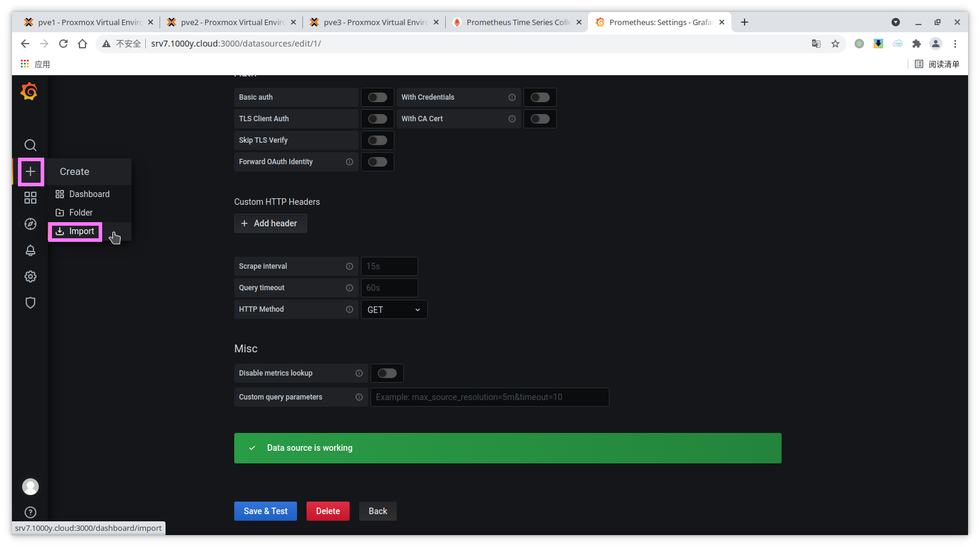
Task: Switch to the pve2 Proxmox browser tab
Action: [x=231, y=22]
